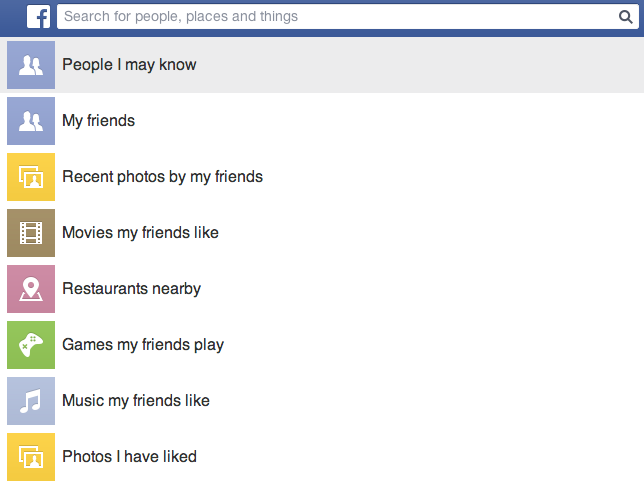Select People I may know suggestion
The width and height of the screenshot is (644, 483).
129,65
